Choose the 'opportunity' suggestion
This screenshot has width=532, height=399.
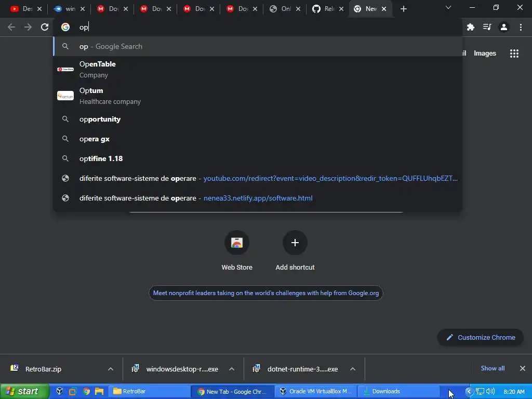point(258,119)
